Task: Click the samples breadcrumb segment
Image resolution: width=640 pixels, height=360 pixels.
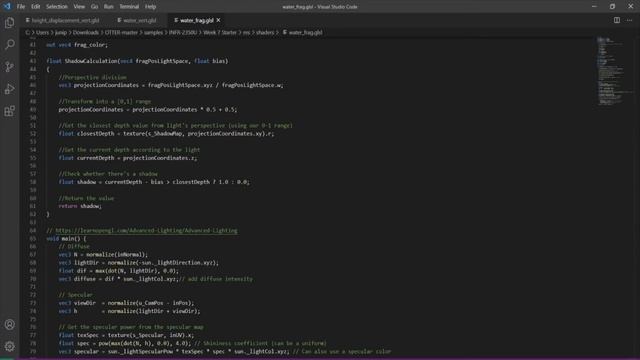Action: 153,32
